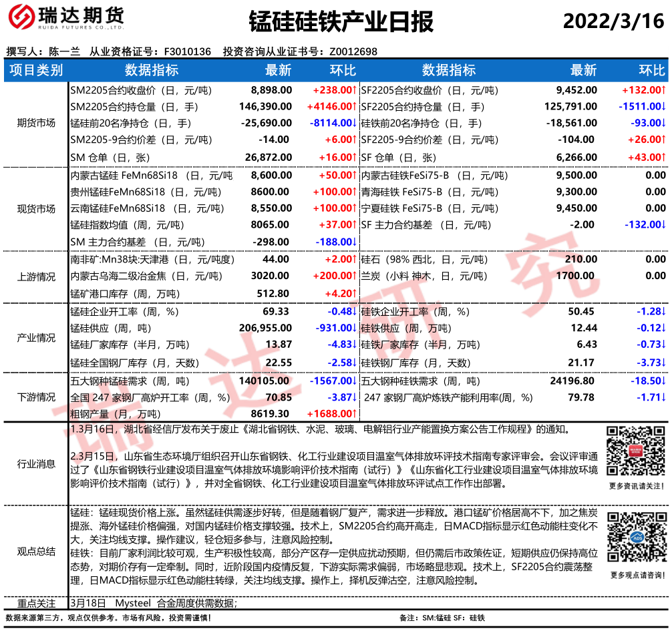Select the 现货市场 category label

pos(36,209)
